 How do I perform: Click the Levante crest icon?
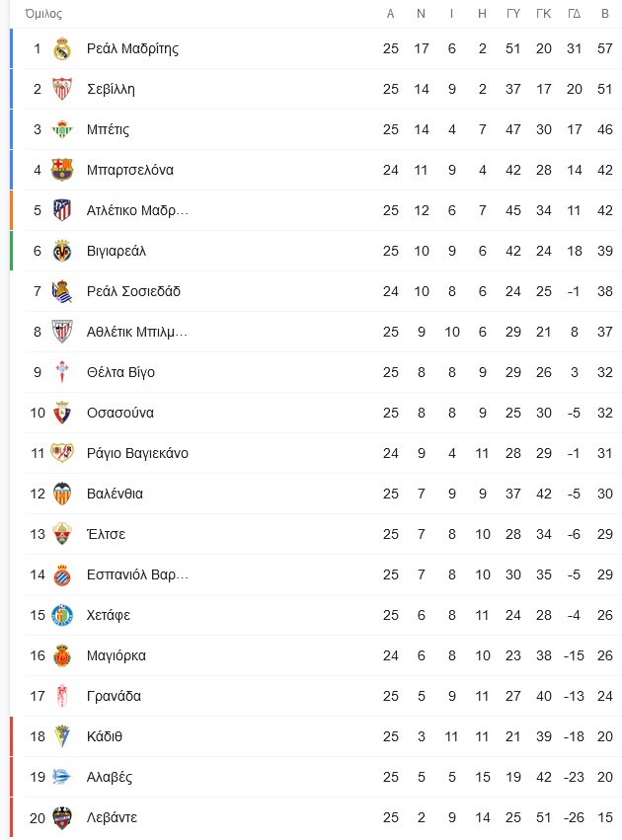coord(62,817)
